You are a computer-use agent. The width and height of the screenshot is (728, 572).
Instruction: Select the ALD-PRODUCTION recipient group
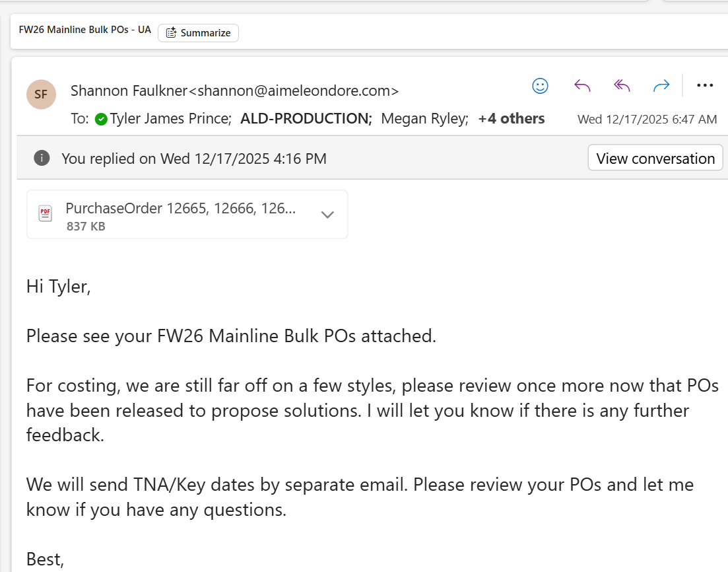tap(306, 119)
